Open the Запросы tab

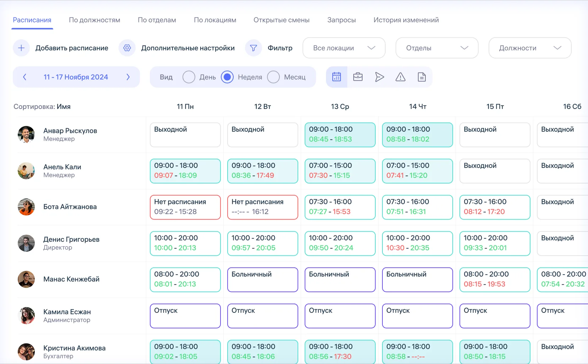(x=342, y=20)
